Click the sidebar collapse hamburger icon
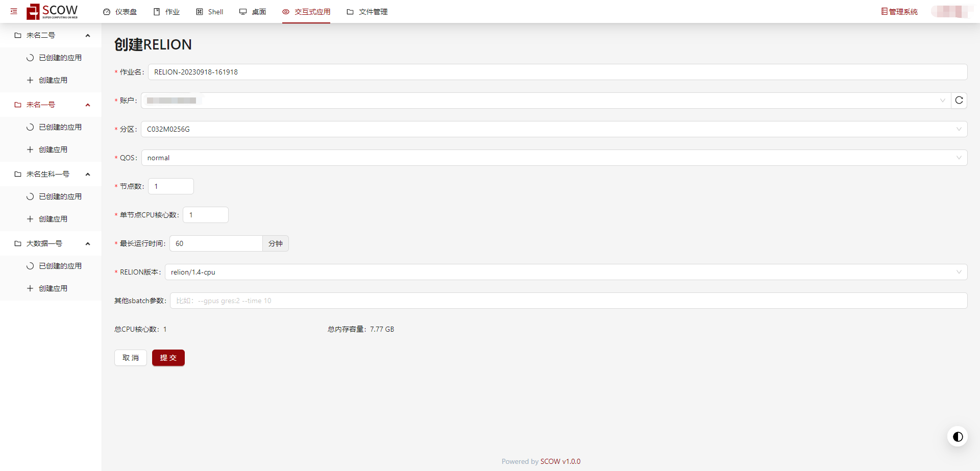This screenshot has height=471, width=980. point(14,11)
